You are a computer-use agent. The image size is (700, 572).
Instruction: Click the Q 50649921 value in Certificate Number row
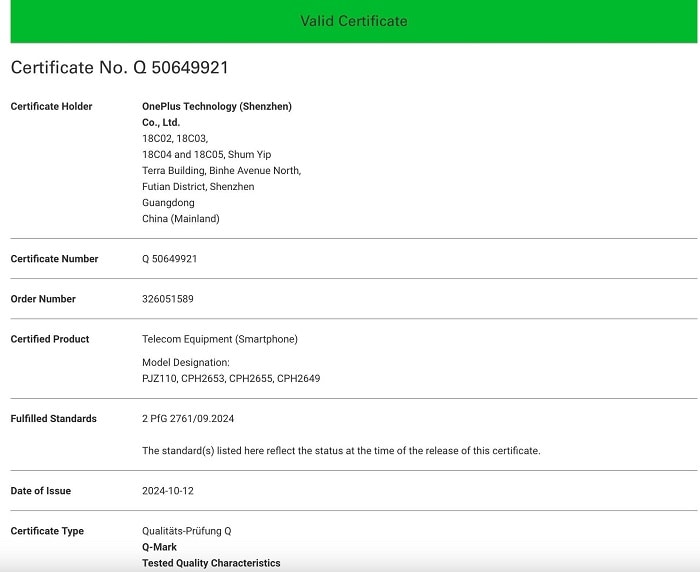click(x=170, y=259)
